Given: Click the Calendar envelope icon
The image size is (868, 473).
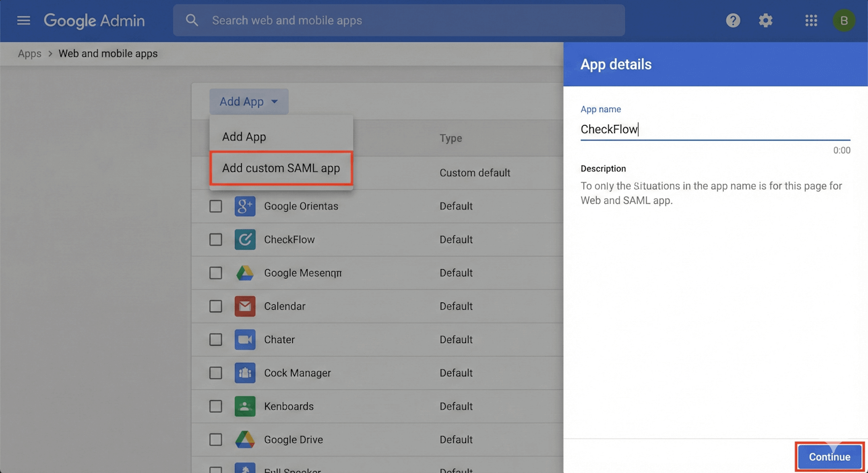Looking at the screenshot, I should pyautogui.click(x=245, y=306).
